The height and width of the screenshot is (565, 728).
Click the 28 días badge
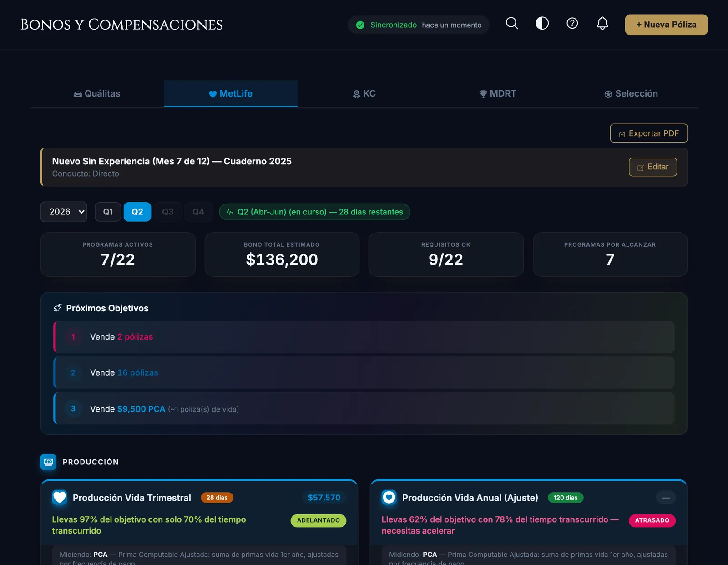coord(217,498)
